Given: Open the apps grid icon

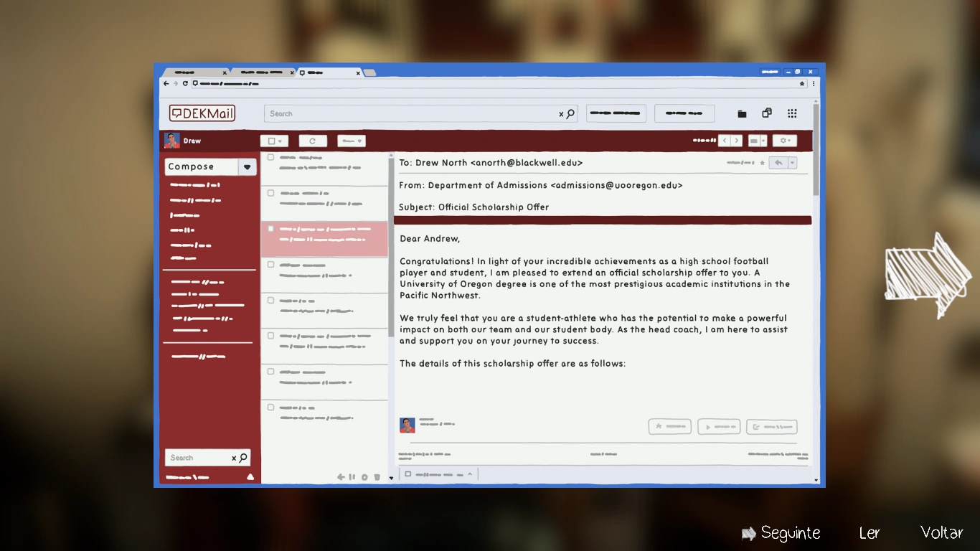Looking at the screenshot, I should [x=792, y=113].
